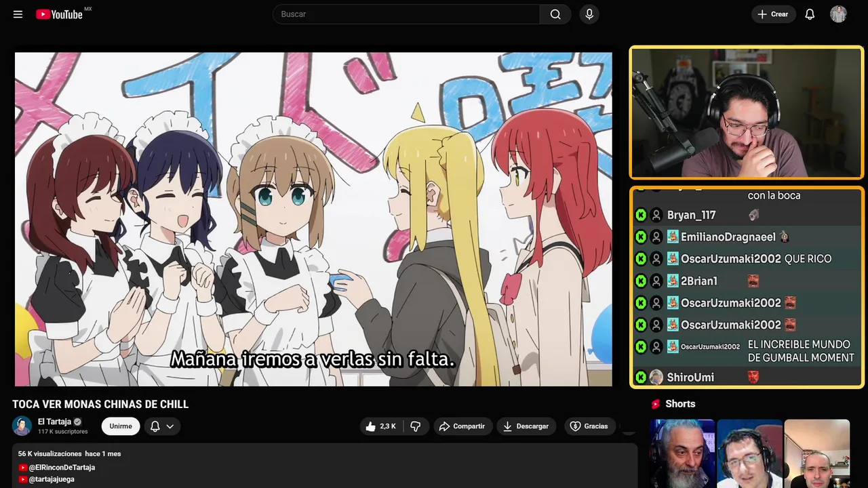Viewport: 868px width, 488px height.
Task: Click the video title TOCA VER MONAS CHINAS DE CHILL
Action: point(100,405)
